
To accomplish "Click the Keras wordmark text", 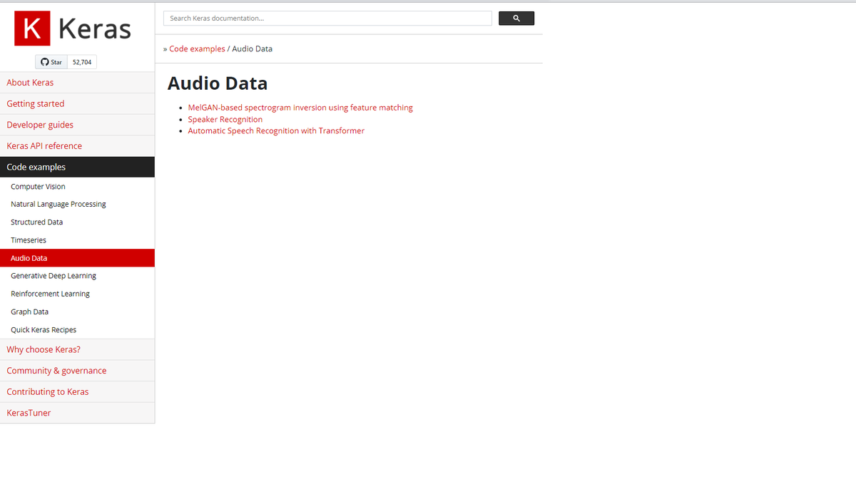I will point(95,29).
